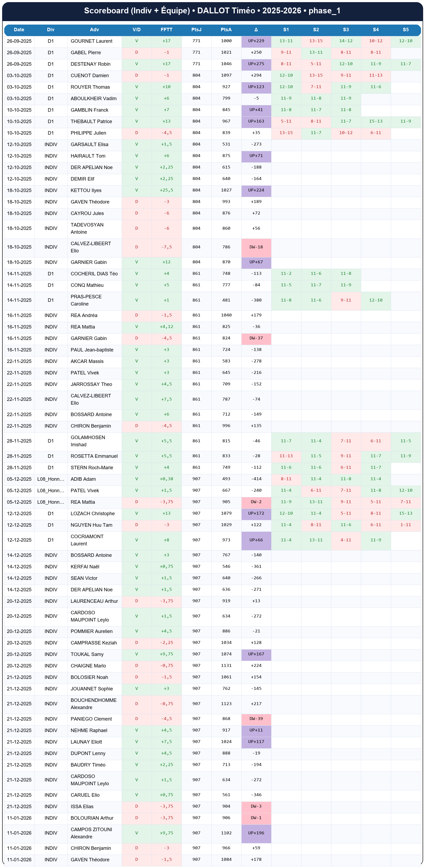
Task: Click the Adv column header
Action: [94, 30]
